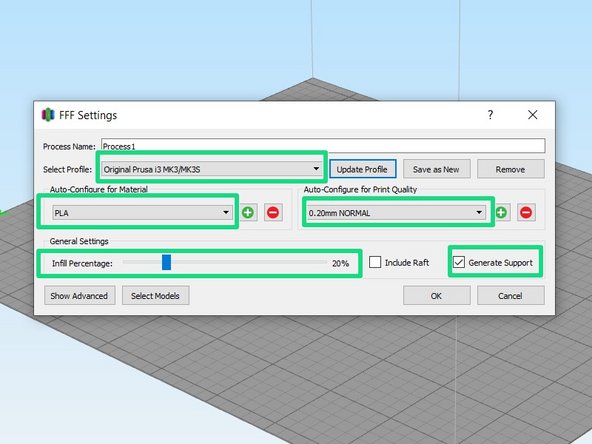
Task: Close the FFF Settings dialog
Action: coord(532,114)
